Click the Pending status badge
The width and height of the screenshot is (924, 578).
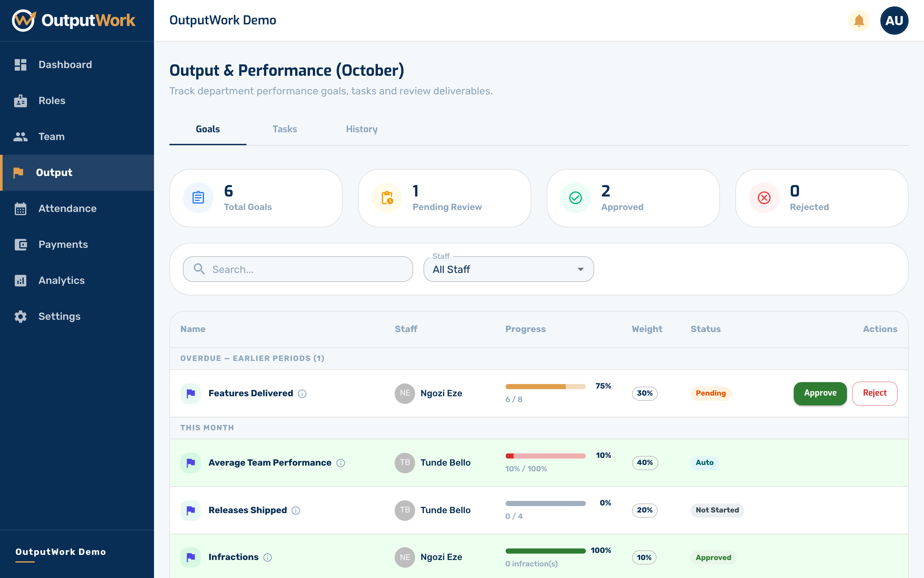tap(711, 393)
